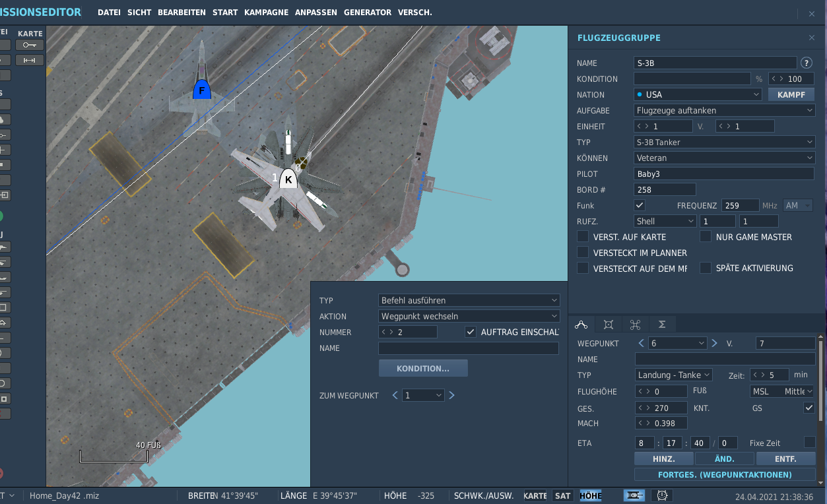The width and height of the screenshot is (827, 504).
Task: Click the KONDITION... button
Action: [423, 368]
